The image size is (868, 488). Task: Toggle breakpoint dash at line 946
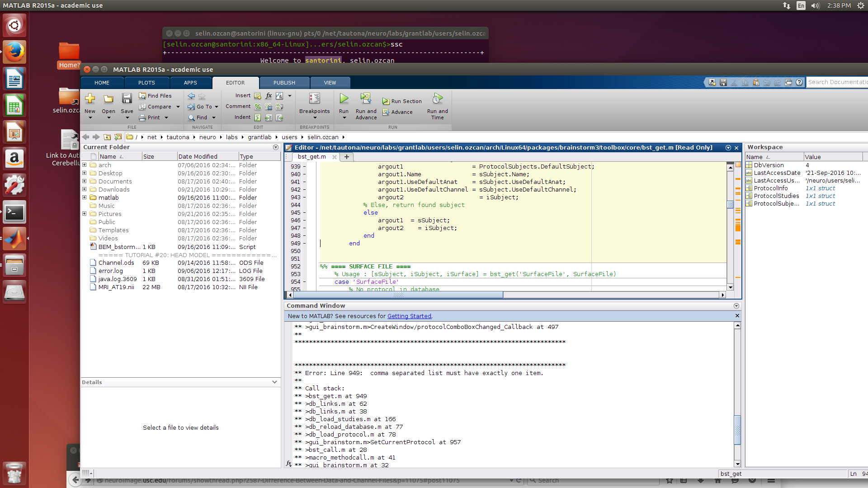click(x=304, y=221)
